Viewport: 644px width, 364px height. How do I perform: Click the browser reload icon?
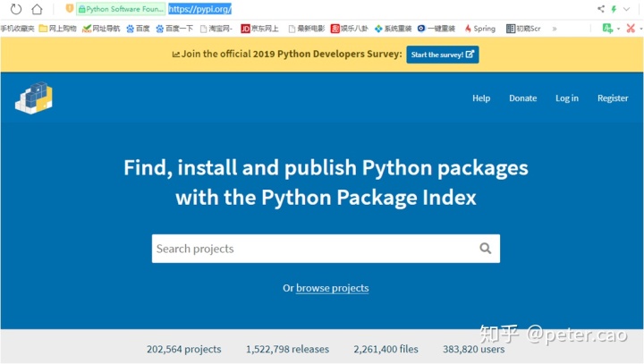point(15,9)
